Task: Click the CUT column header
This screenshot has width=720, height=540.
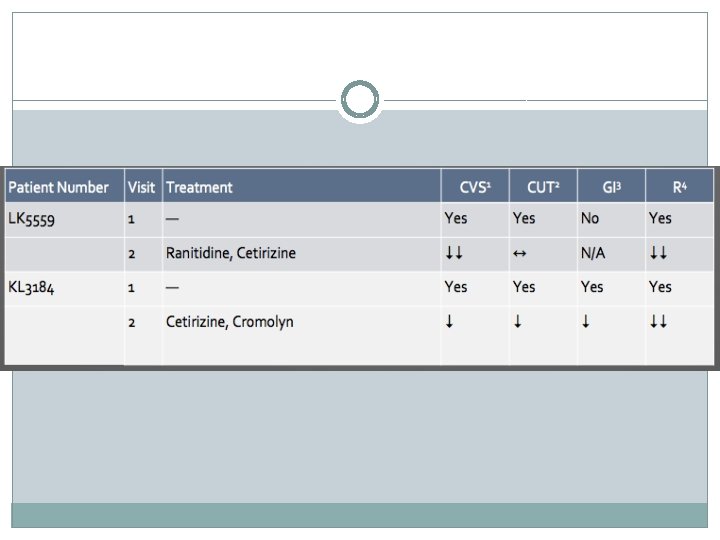Action: (543, 187)
